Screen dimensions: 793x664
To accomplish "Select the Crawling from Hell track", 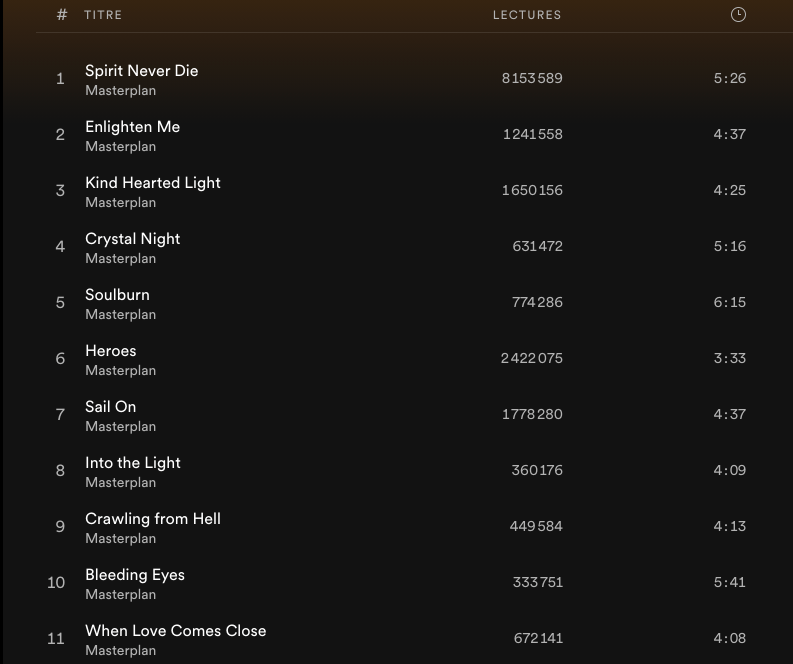I will pyautogui.click(x=152, y=519).
